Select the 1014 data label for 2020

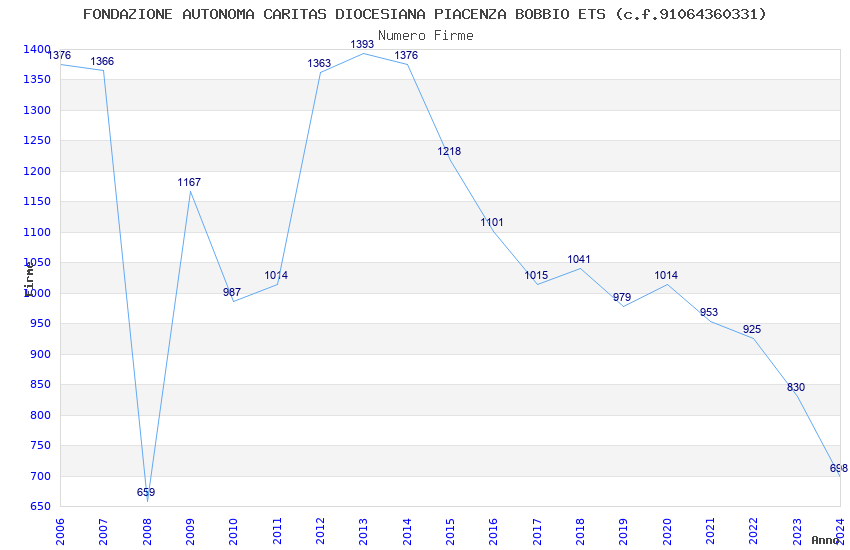pos(666,275)
